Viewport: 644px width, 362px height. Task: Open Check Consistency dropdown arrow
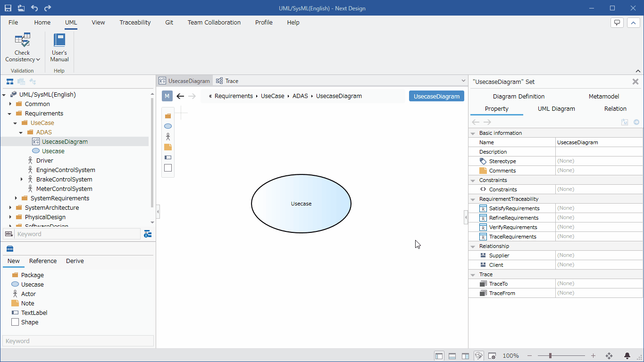pos(38,60)
